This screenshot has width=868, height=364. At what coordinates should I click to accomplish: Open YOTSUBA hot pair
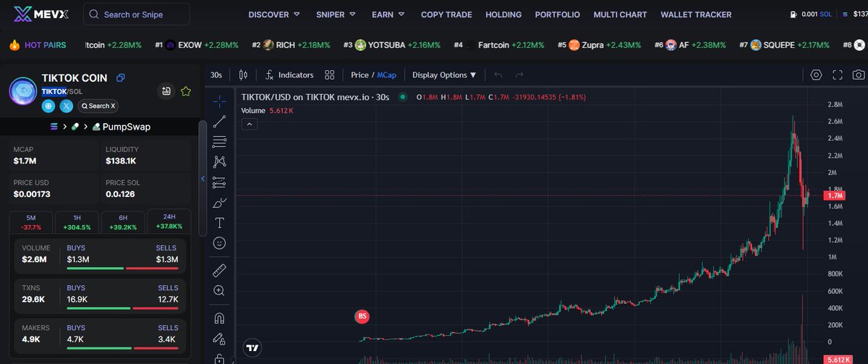pyautogui.click(x=392, y=45)
